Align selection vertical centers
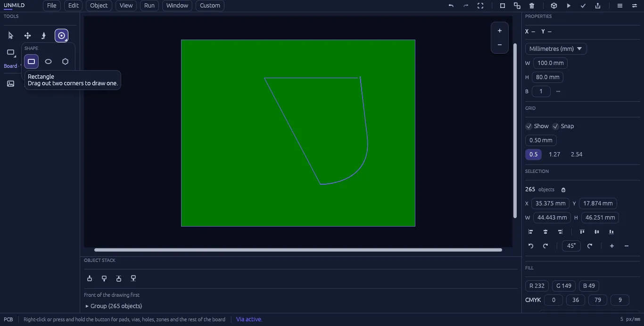The image size is (644, 326). tap(597, 232)
